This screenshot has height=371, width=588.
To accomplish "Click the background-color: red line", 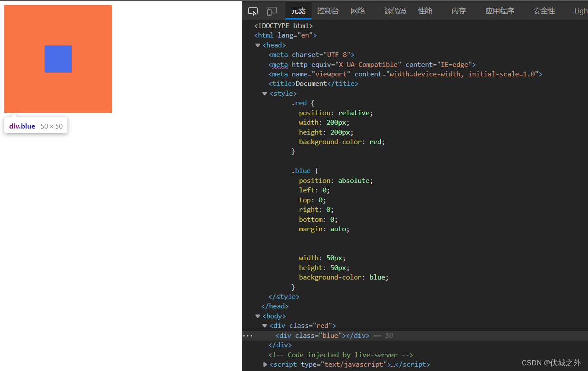I will click(342, 142).
